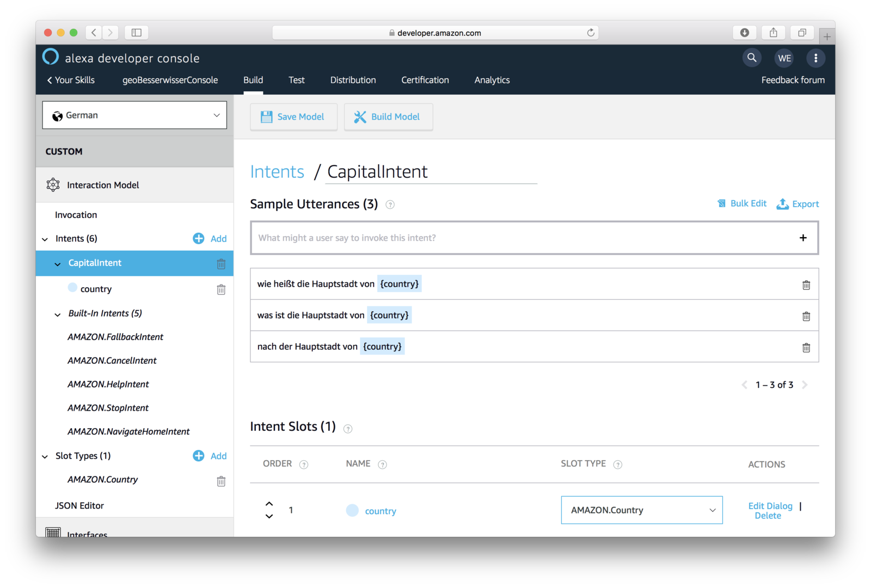The width and height of the screenshot is (871, 588).
Task: Open the German language dropdown
Action: point(134,115)
